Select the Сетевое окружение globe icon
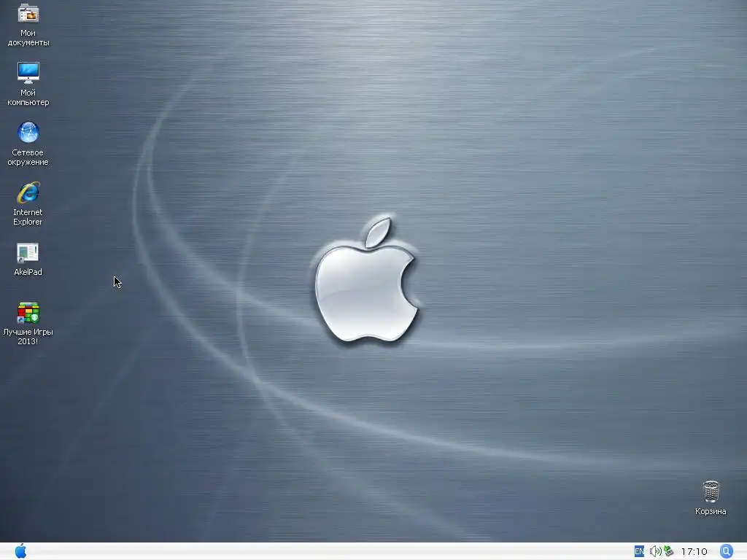Screen dimensions: 747x560 (x=28, y=133)
